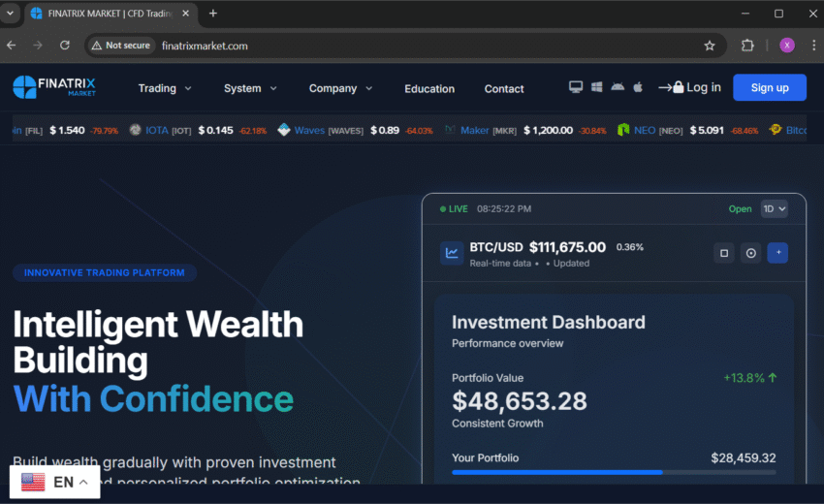The height and width of the screenshot is (504, 824).
Task: Open Chrome three-dot menu
Action: coord(813,46)
